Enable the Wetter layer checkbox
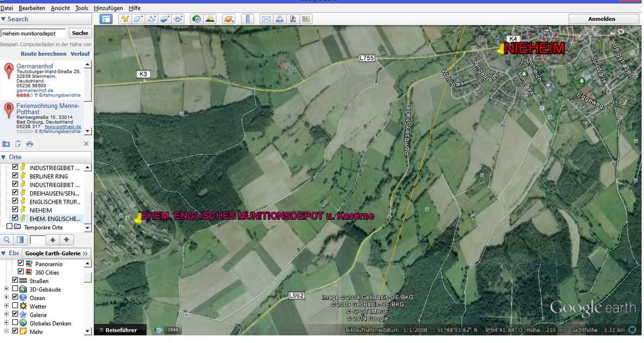The width and height of the screenshot is (644, 343). pos(15,306)
